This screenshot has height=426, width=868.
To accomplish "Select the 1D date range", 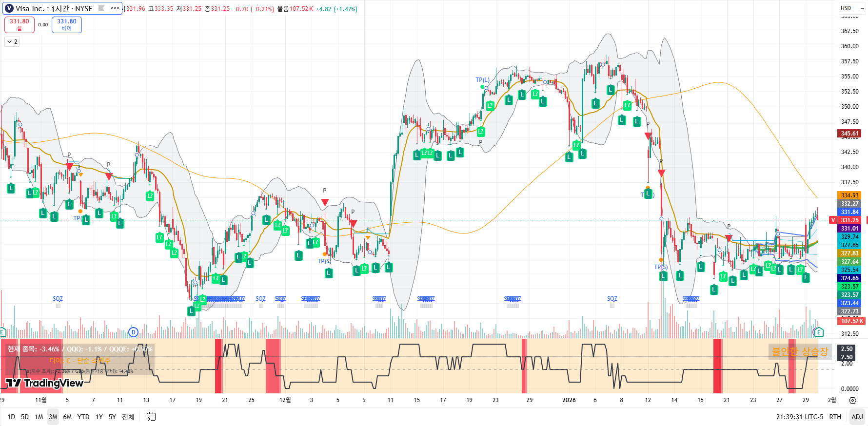I will pyautogui.click(x=11, y=417).
